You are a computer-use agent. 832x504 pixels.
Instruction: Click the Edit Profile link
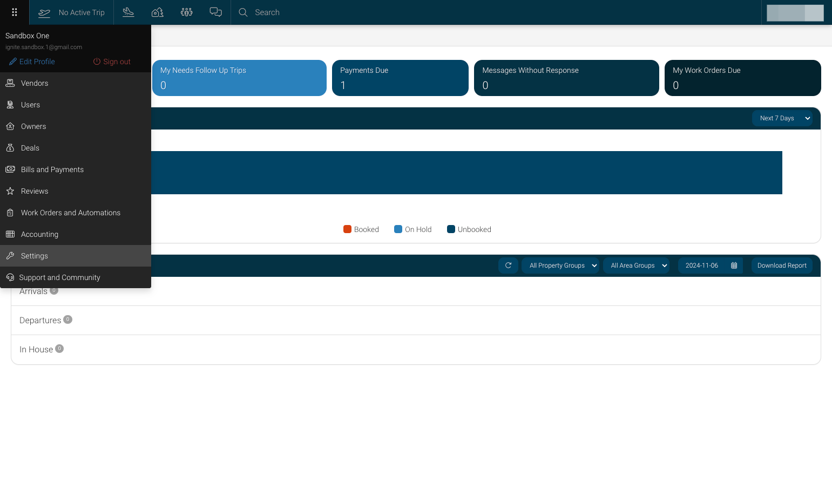(32, 62)
